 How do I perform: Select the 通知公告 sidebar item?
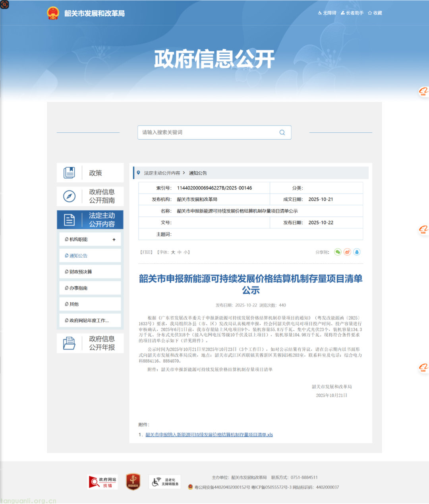click(x=78, y=255)
